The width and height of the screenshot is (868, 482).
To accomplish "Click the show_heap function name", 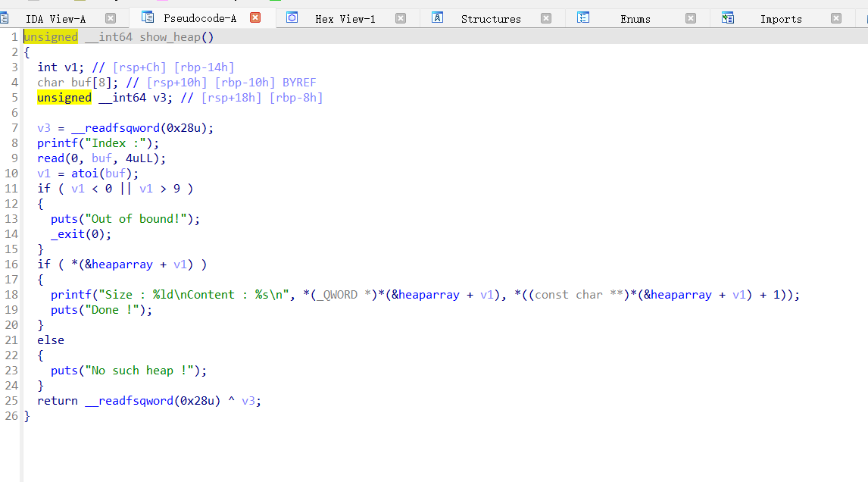I will pyautogui.click(x=170, y=37).
